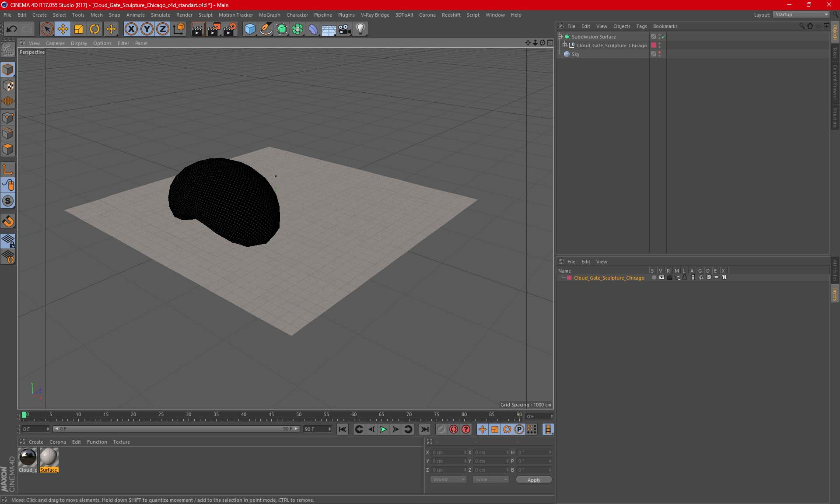840x504 pixels.
Task: Open the Layout Startup dropdown
Action: tap(801, 15)
